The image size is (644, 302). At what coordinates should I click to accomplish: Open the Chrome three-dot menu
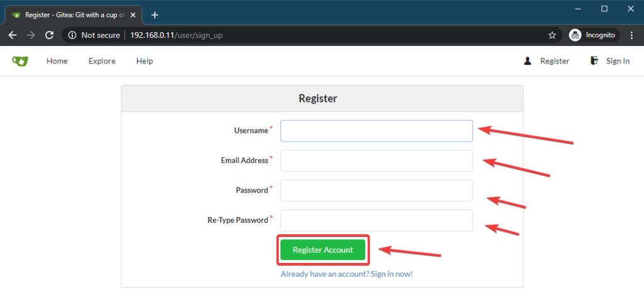(x=631, y=35)
